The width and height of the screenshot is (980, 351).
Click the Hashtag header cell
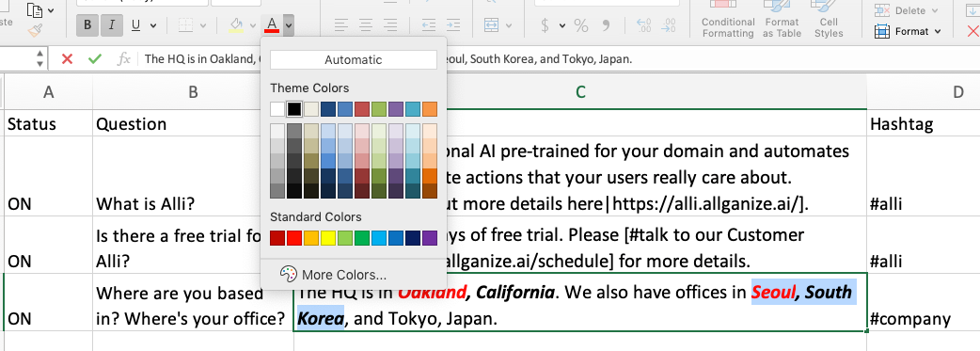(924, 123)
